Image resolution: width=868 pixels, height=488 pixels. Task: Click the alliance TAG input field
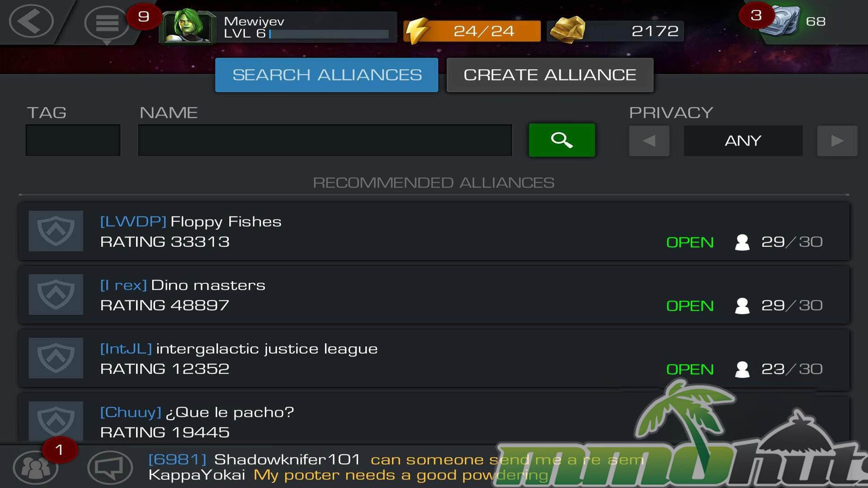pyautogui.click(x=73, y=140)
